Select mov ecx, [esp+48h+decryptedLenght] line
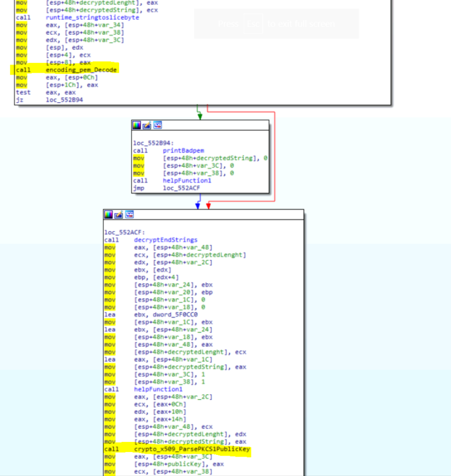 [x=175, y=255]
